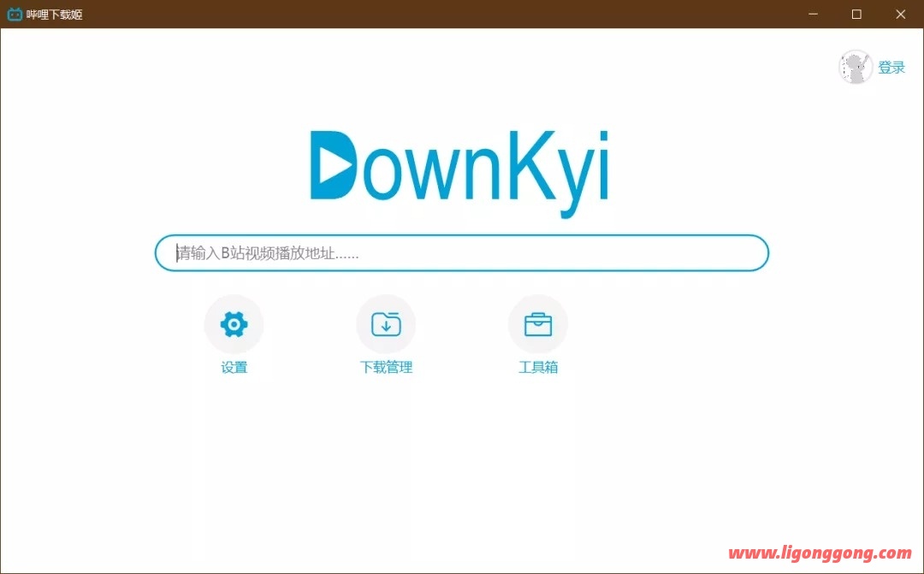Screen dimensions: 924x574
Task: Click the 哔哩下载姬 window title text
Action: [55, 14]
